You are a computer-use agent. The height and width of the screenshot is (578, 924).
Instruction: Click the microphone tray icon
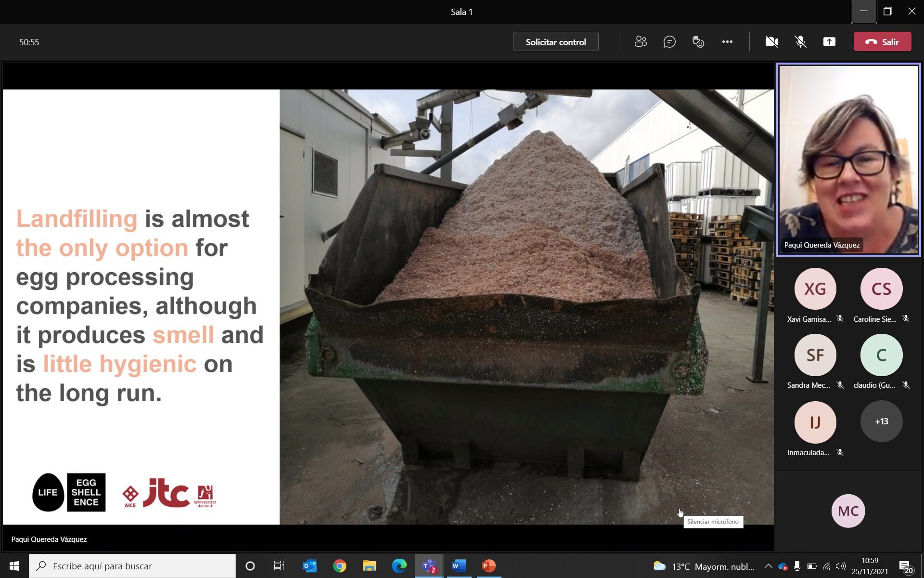(x=797, y=566)
